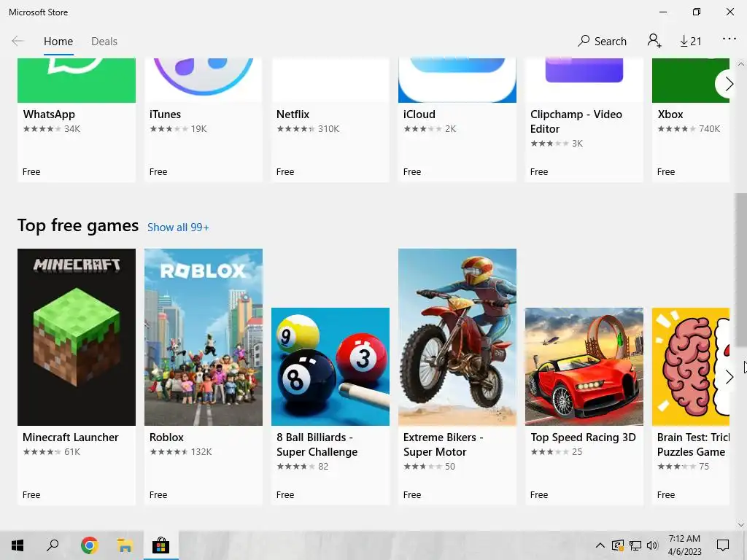Click Extreme Bikers - Super Motor title
This screenshot has height=560, width=747.
(x=443, y=444)
